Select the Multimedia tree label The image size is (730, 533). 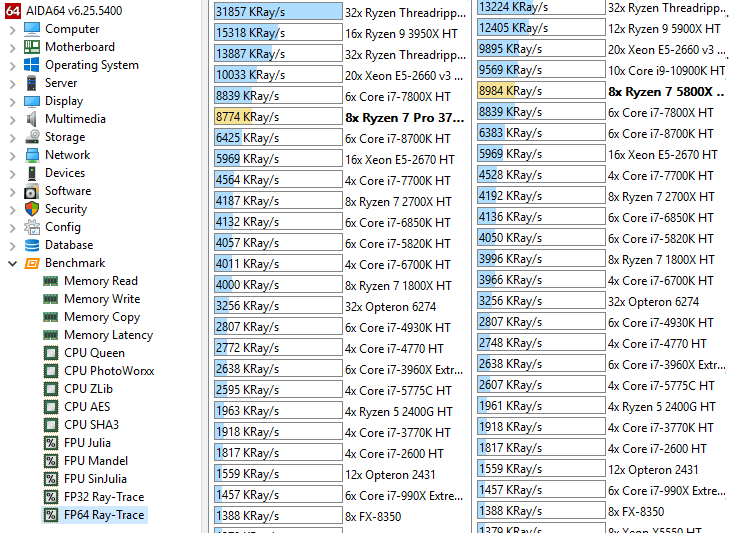(x=75, y=119)
